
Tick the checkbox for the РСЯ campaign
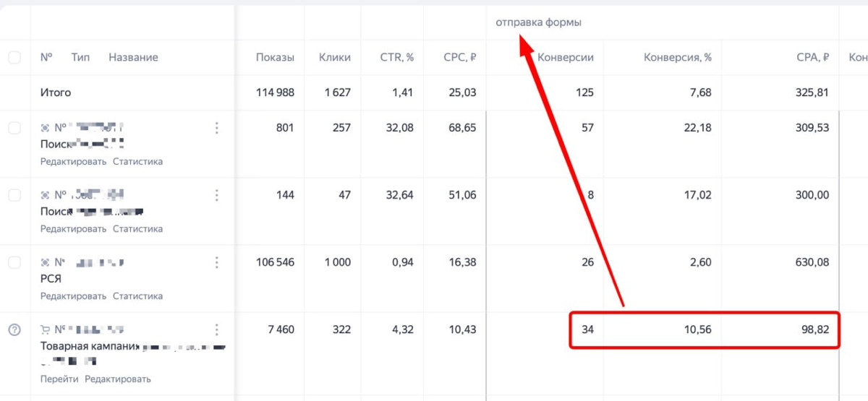pos(14,262)
